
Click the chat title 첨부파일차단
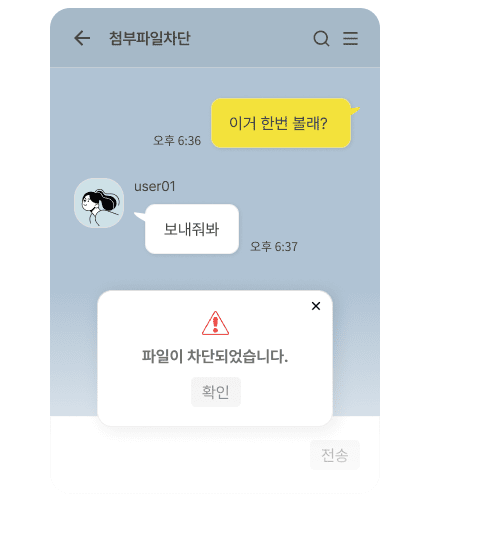click(x=149, y=38)
